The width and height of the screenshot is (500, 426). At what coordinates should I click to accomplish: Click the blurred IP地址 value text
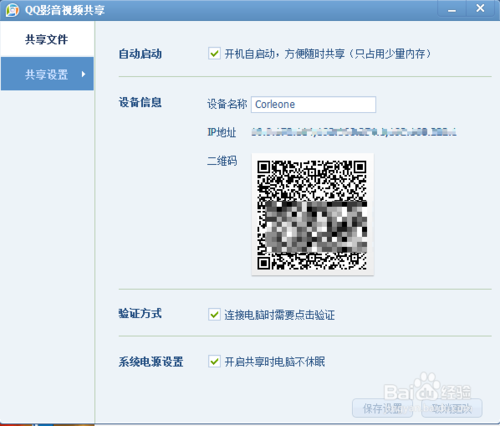pyautogui.click(x=354, y=132)
